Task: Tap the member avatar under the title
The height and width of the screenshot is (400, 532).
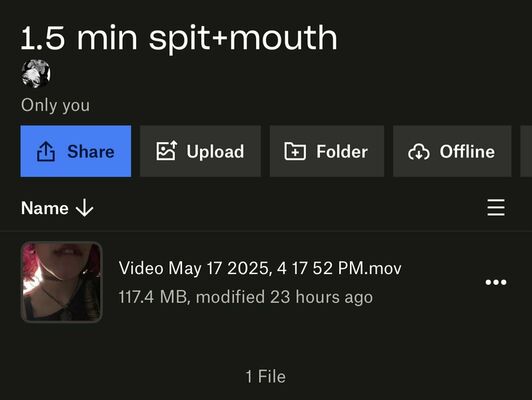Action: pyautogui.click(x=36, y=74)
